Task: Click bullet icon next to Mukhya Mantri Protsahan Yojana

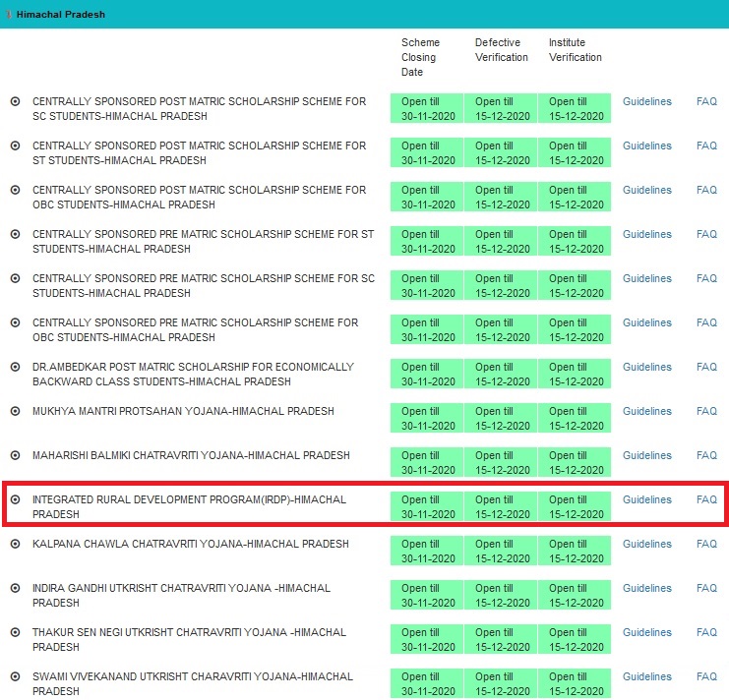Action: (15, 411)
